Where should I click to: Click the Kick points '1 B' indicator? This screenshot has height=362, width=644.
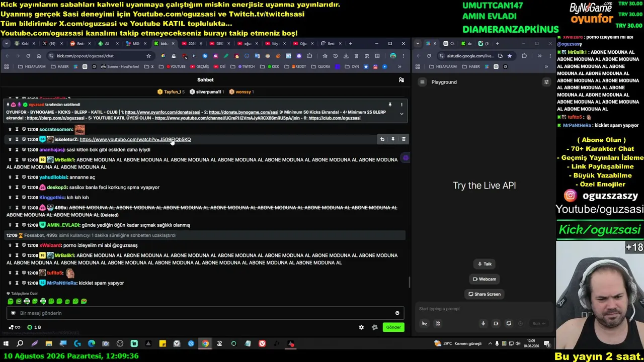[x=34, y=327]
